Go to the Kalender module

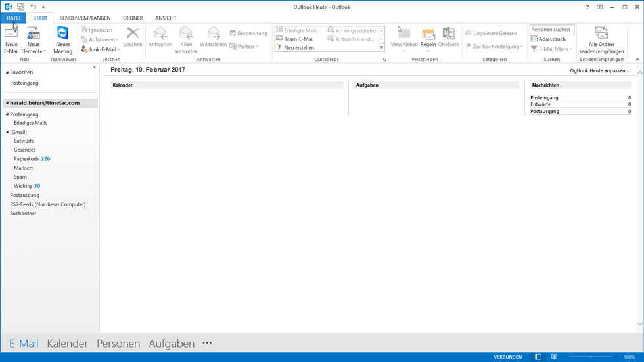[x=67, y=344]
